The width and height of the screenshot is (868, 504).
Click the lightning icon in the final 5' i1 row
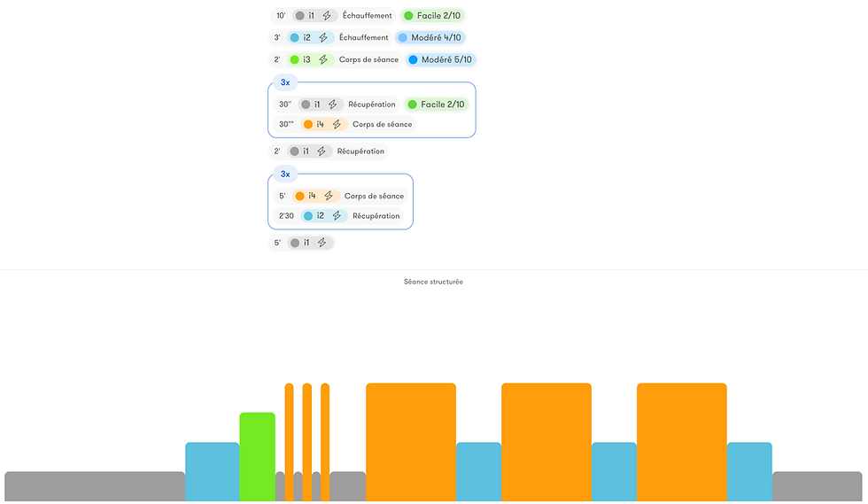click(x=322, y=243)
